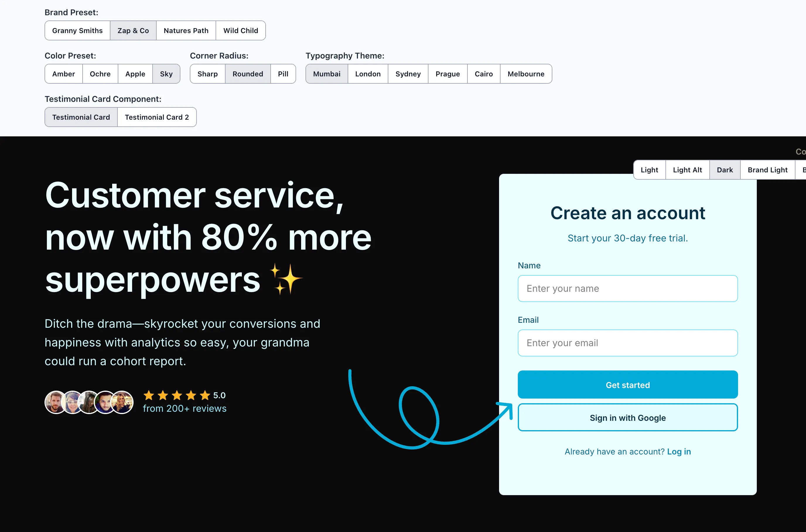Viewport: 806px width, 532px height.
Task: Click the first reviewer avatar photo
Action: (55, 402)
